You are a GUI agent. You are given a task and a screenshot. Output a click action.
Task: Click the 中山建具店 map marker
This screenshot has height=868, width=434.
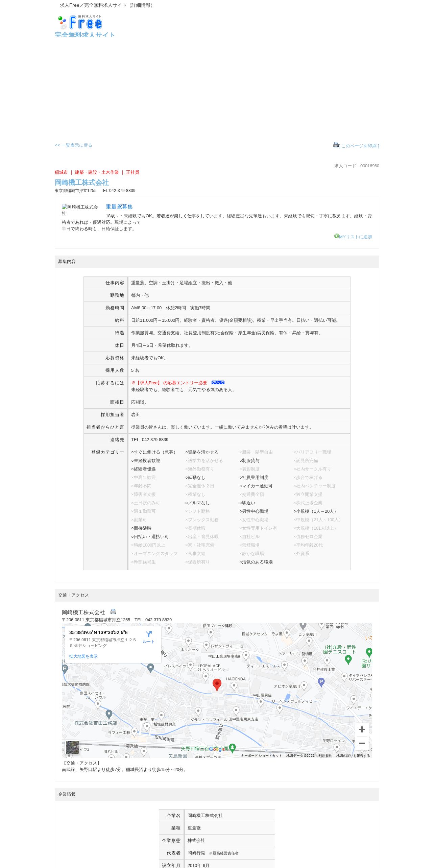pos(261,702)
